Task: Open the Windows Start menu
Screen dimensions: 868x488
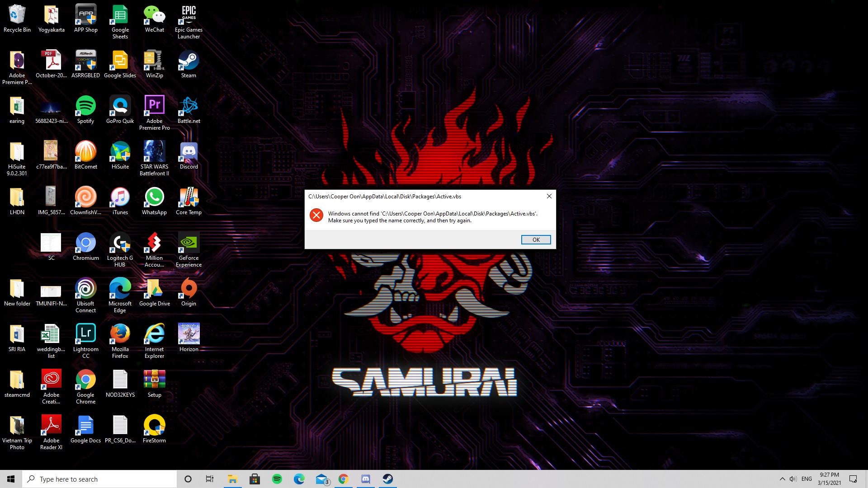Action: pos(11,479)
